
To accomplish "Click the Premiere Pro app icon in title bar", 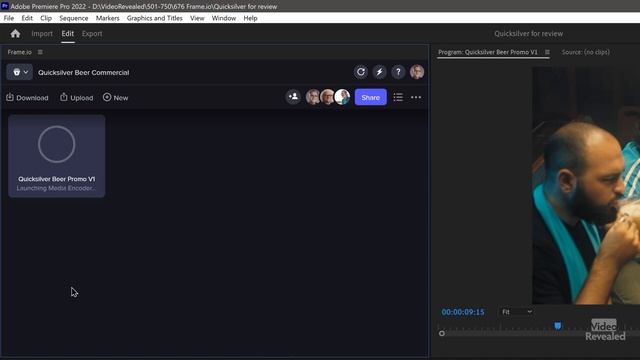I will 5,6.
